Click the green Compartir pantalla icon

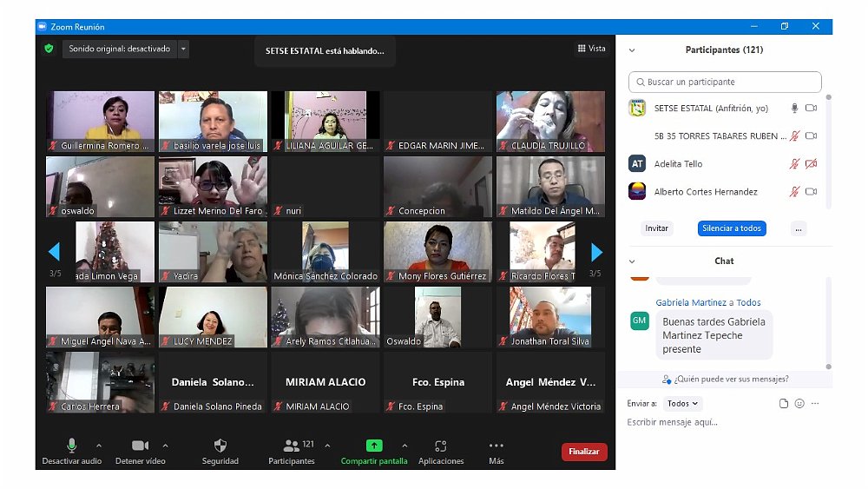tap(374, 446)
